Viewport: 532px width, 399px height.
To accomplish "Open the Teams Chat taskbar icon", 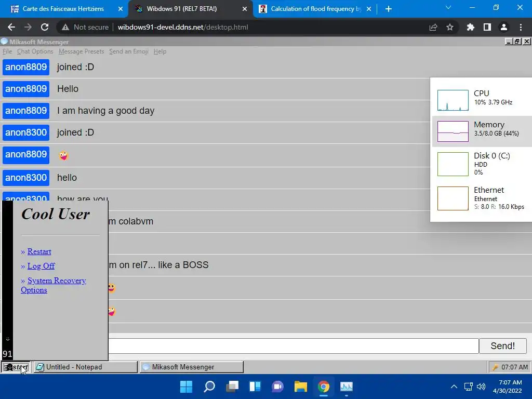I will click(x=277, y=387).
